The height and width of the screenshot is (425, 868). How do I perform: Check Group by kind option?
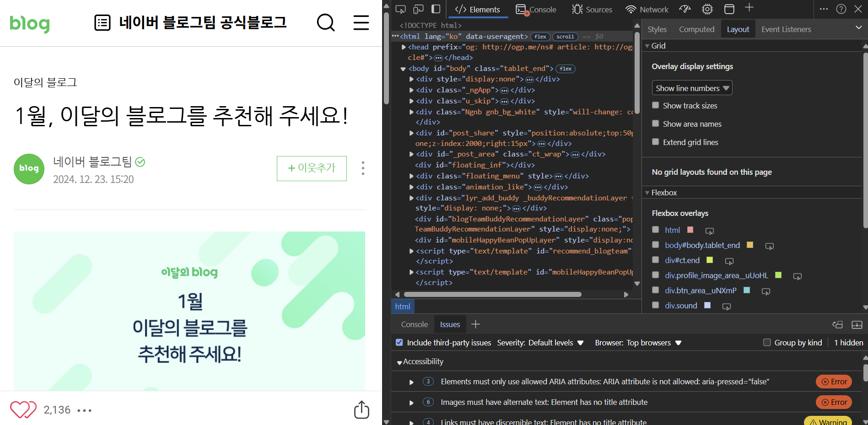tap(767, 343)
